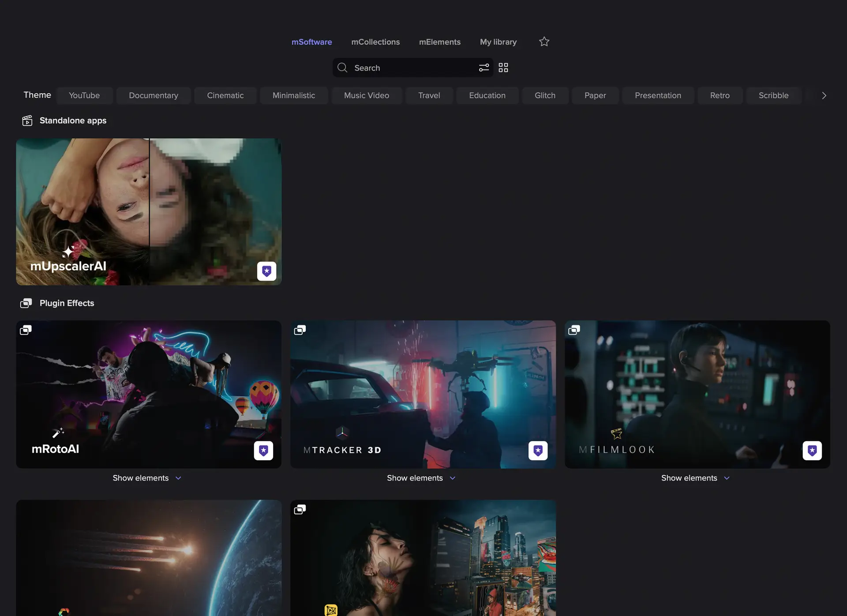This screenshot has width=847, height=616.
Task: Toggle the YouTube theme filter
Action: point(84,95)
